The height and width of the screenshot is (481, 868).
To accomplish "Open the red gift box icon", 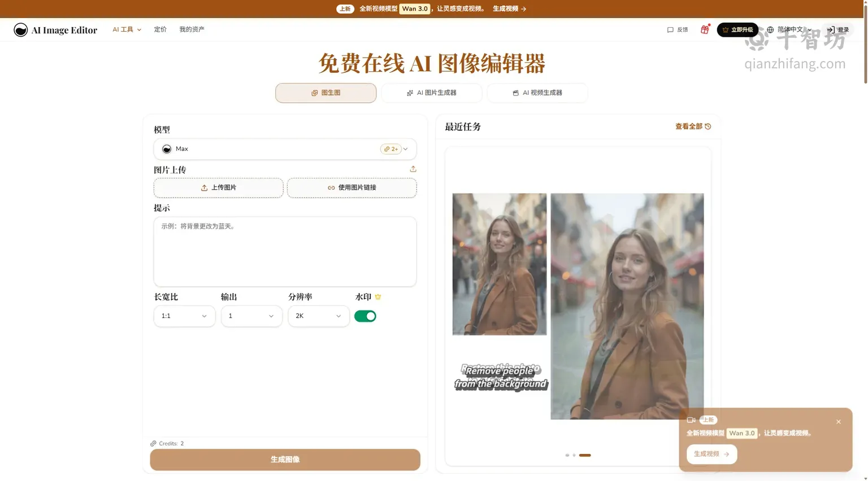I will (x=705, y=29).
